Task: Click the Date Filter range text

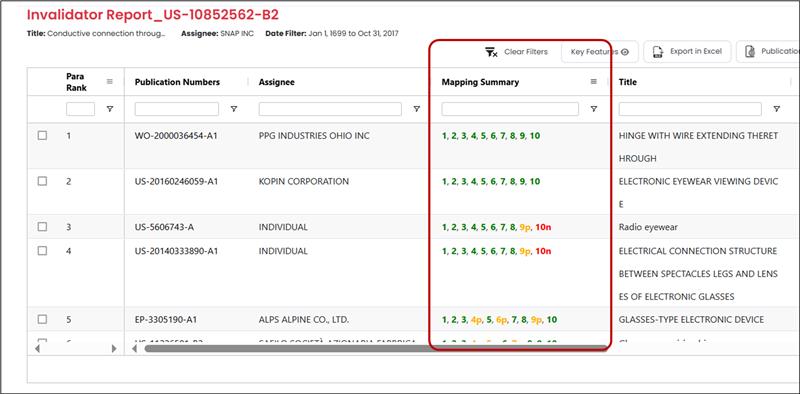Action: click(332, 33)
